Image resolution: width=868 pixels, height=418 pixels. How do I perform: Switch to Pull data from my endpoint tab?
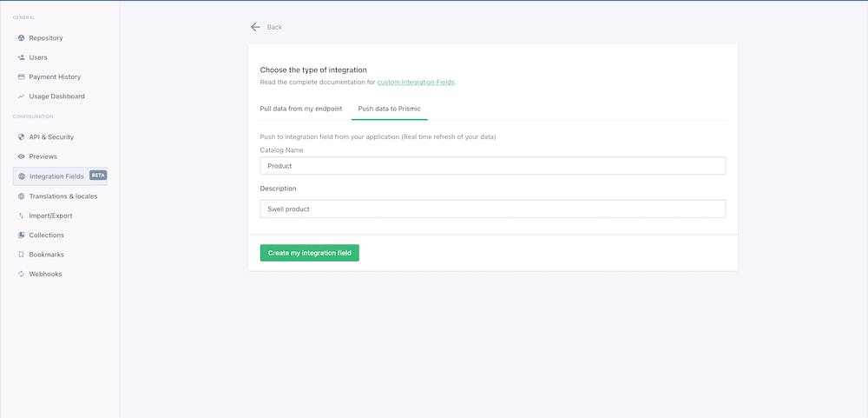tap(301, 109)
